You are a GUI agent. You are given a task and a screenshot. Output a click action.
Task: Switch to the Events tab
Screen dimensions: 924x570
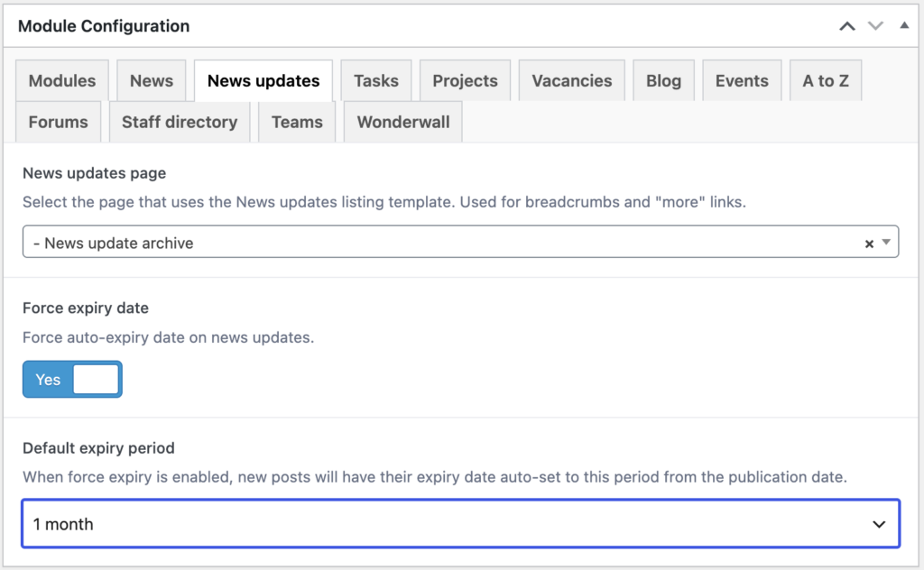742,80
